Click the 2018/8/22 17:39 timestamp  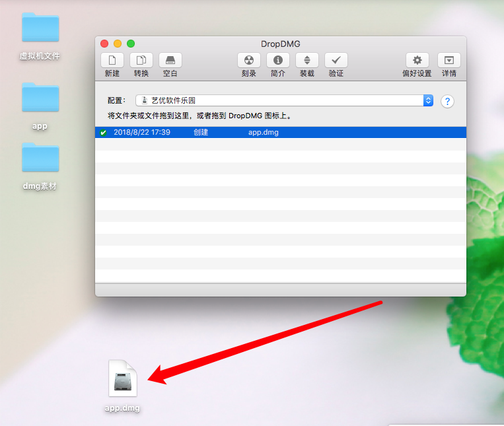(x=142, y=132)
